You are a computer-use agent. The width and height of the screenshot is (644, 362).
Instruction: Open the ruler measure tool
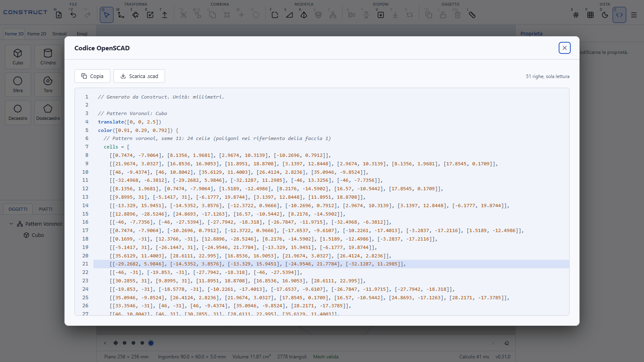(x=472, y=15)
